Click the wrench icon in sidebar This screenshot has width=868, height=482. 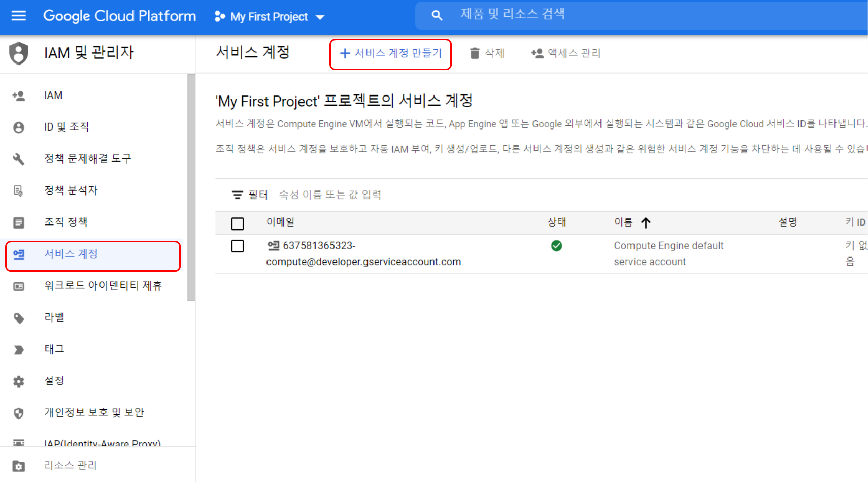(x=19, y=159)
